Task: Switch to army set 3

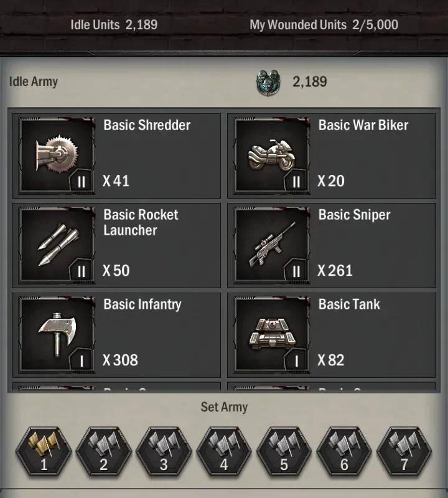Action: point(164,451)
